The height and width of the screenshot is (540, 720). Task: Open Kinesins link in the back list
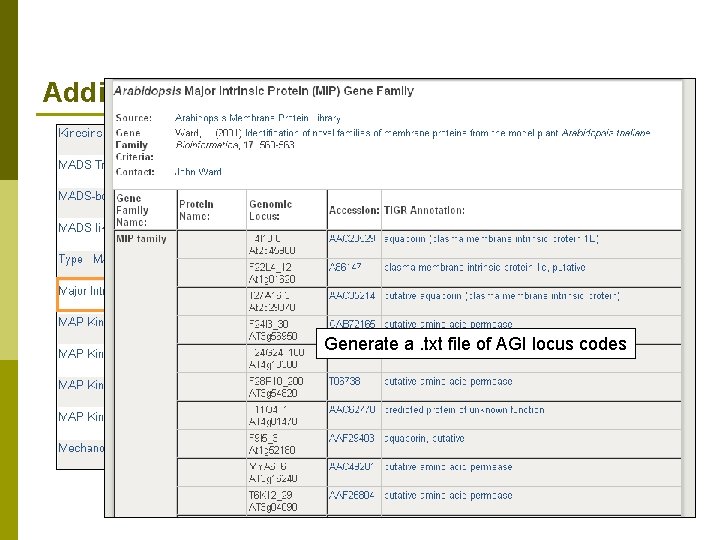click(80, 133)
